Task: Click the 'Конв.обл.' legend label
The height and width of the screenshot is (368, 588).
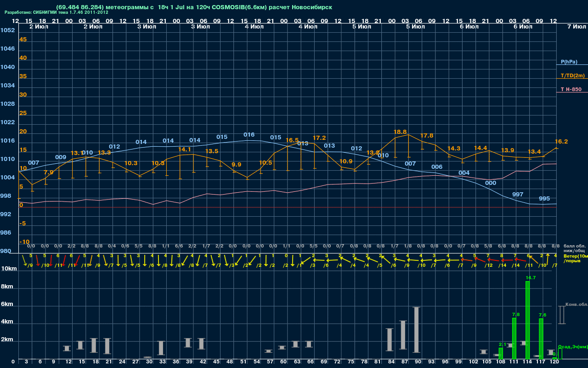Action: point(577,305)
